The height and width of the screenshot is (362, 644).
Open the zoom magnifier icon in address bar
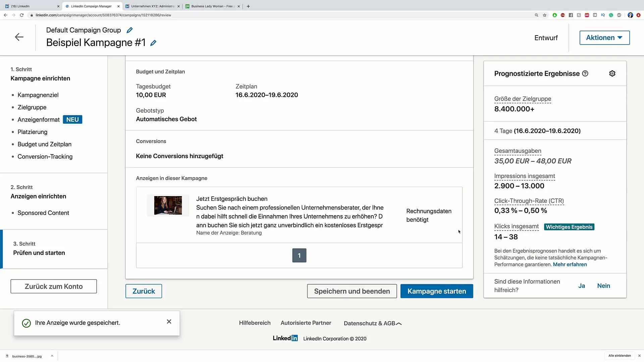click(536, 15)
